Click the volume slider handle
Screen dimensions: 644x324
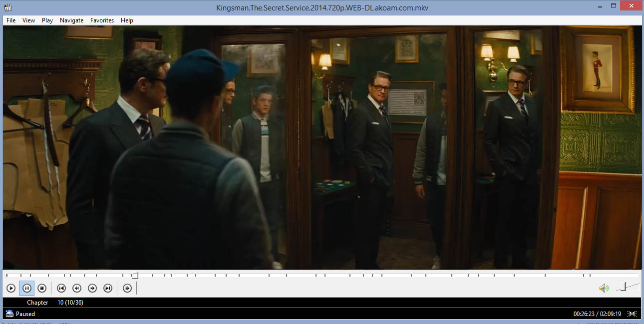tap(623, 287)
